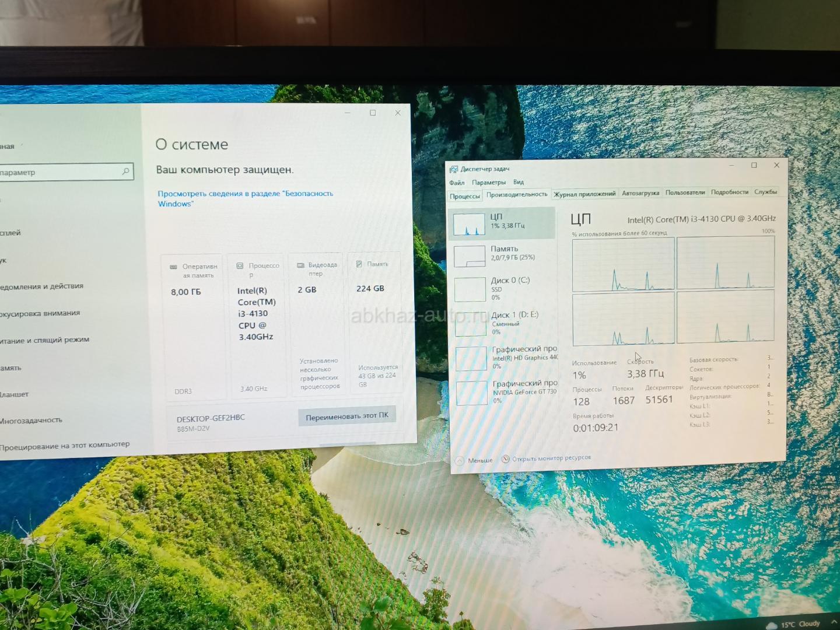
Task: Open the Вид menu
Action: point(519,182)
